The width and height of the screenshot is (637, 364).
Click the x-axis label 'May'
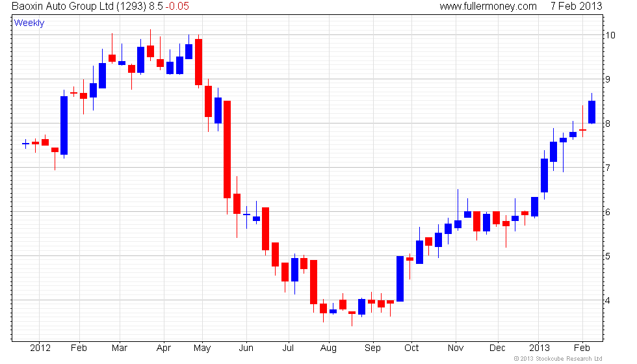(202, 348)
